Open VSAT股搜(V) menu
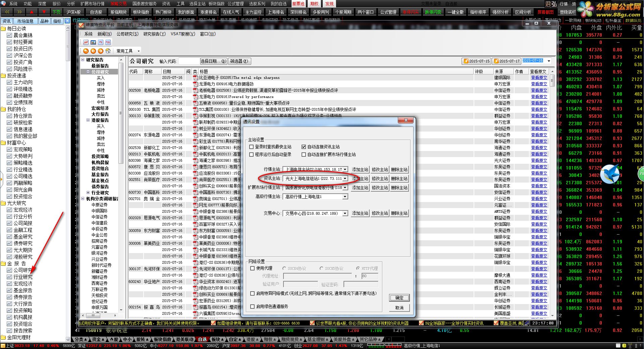 point(183,34)
